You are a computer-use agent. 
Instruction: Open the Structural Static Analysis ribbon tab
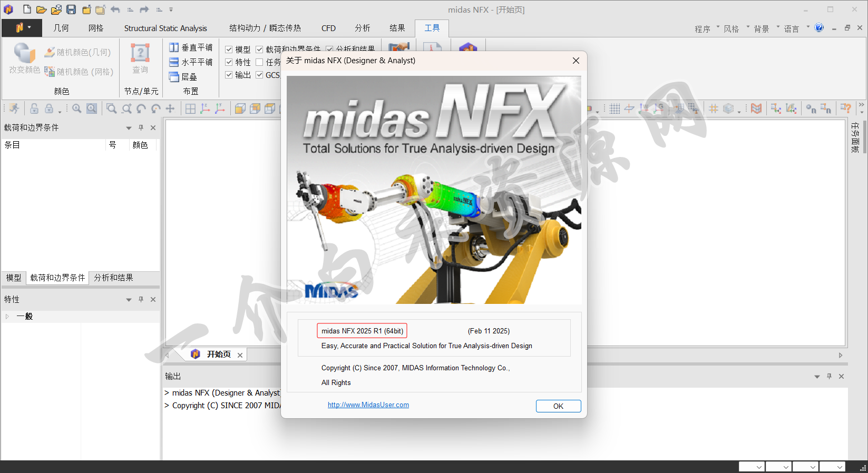[x=165, y=28]
